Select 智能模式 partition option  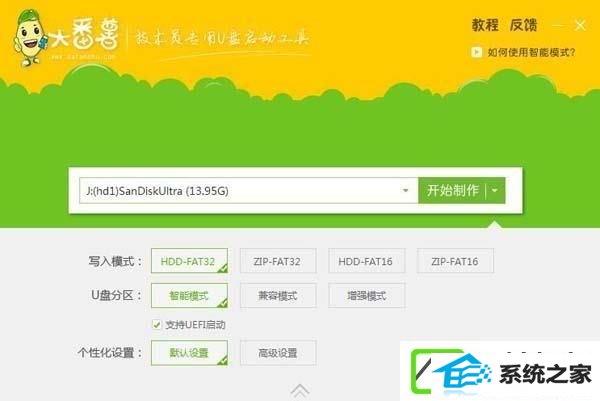click(x=189, y=295)
